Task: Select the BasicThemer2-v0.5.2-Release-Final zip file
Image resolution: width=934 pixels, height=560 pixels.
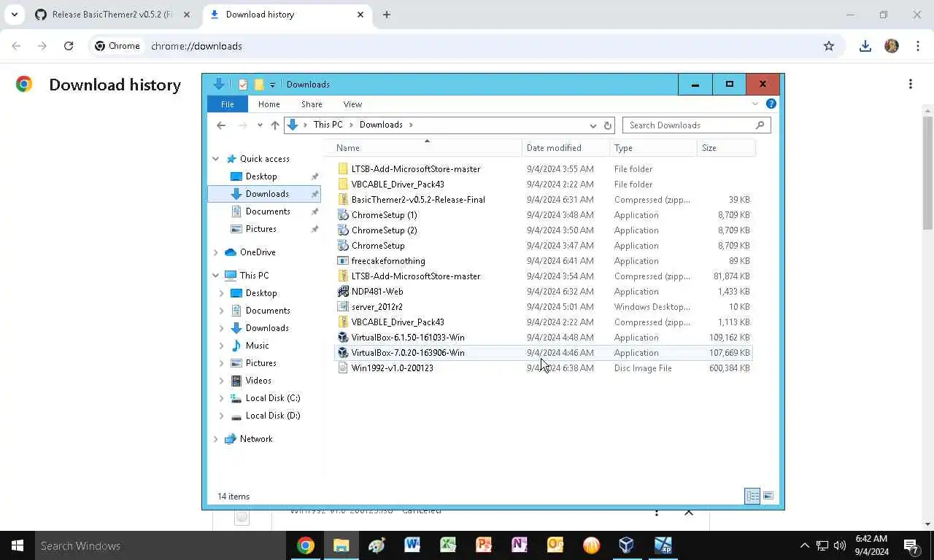Action: pos(544,200)
